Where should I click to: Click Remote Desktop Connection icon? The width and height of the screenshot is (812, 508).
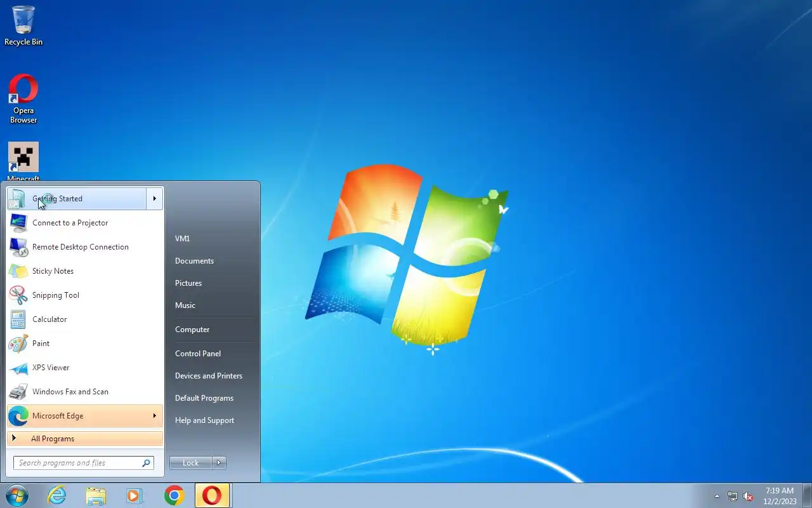point(18,247)
